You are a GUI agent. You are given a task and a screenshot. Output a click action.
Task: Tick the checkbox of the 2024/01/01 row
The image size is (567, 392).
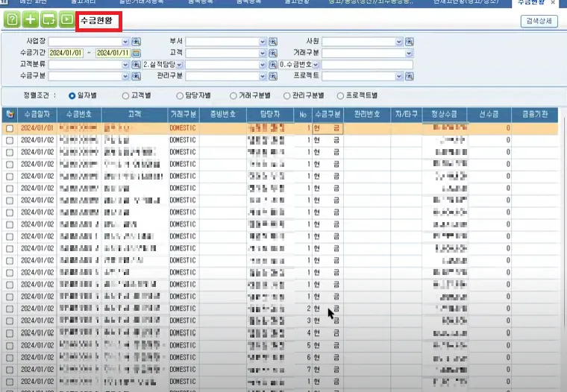click(10, 129)
